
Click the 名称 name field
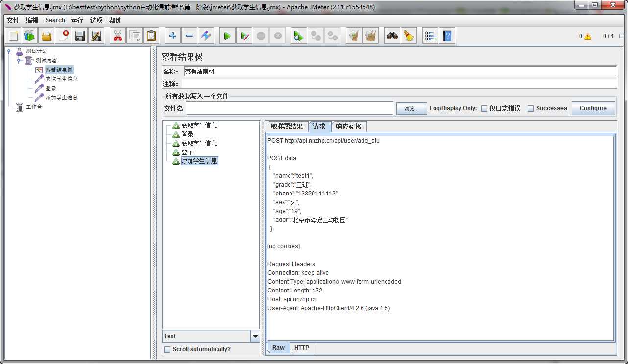pos(400,72)
